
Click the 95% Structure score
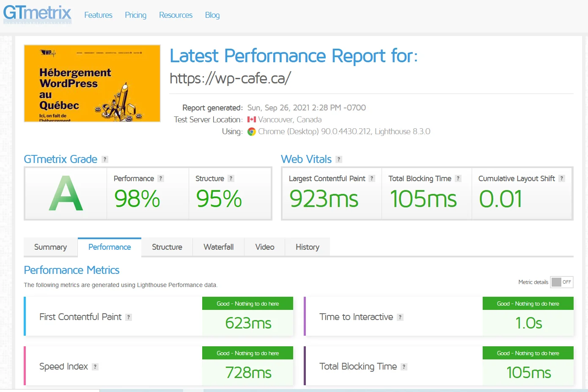tap(219, 199)
